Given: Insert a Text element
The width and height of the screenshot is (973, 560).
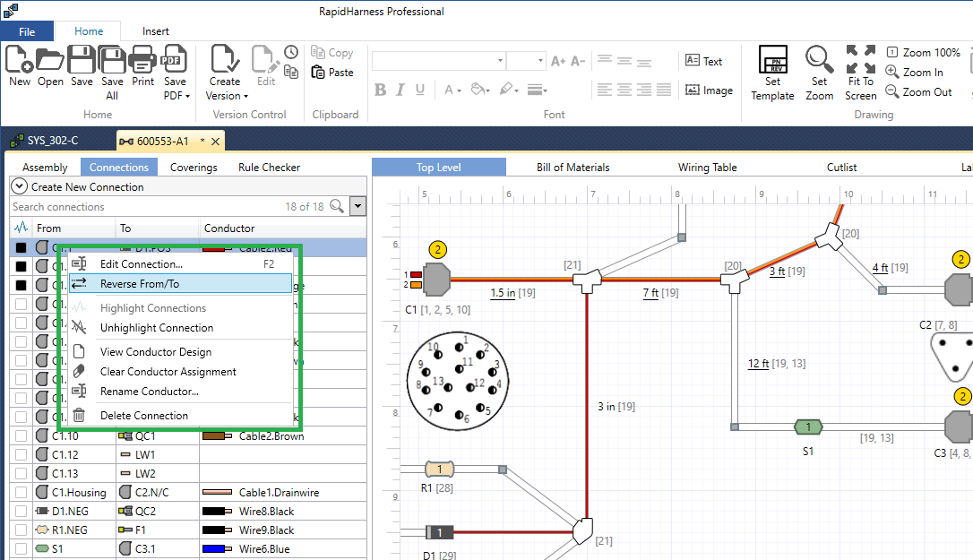Looking at the screenshot, I should [703, 61].
